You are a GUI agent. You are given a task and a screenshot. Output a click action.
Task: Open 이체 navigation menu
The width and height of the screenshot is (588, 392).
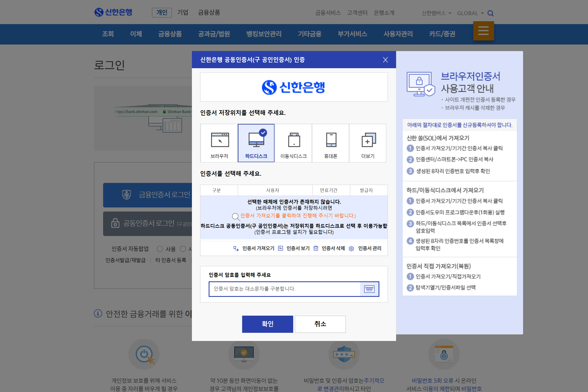136,34
